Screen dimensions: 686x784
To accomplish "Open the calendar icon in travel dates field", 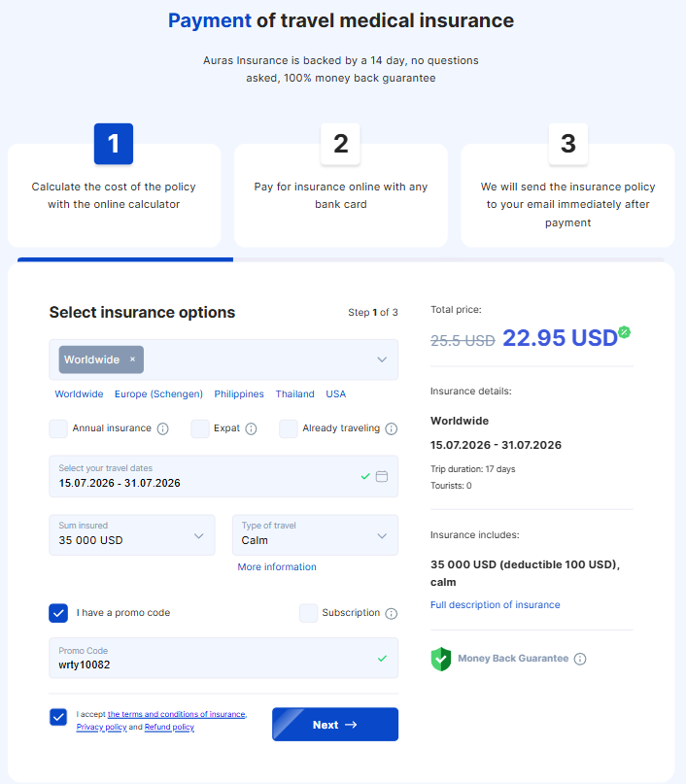I will click(x=384, y=476).
